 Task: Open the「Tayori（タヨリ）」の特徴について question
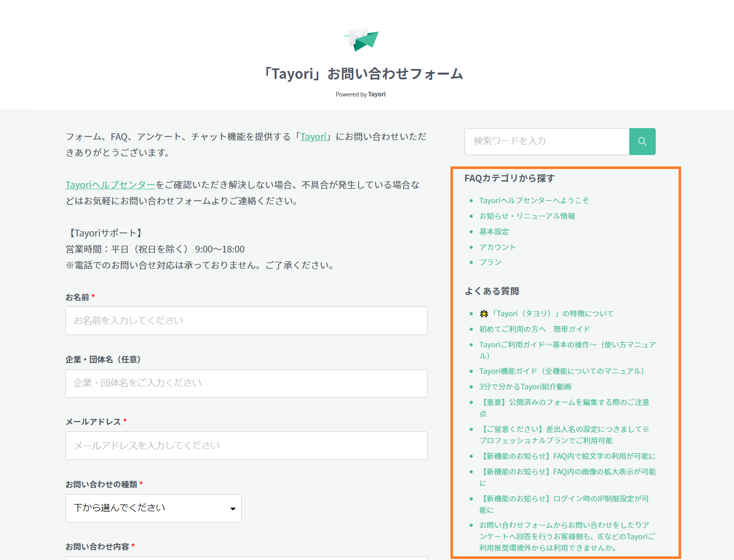click(552, 314)
